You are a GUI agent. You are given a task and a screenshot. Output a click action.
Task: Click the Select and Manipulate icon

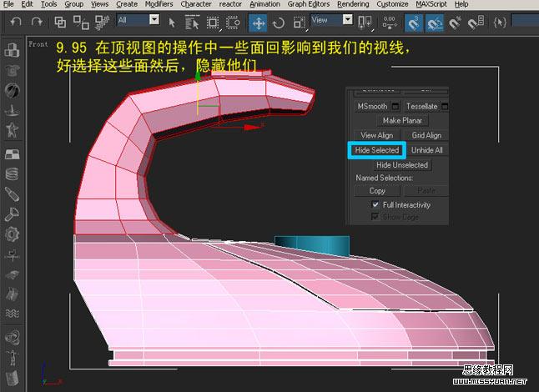click(390, 23)
